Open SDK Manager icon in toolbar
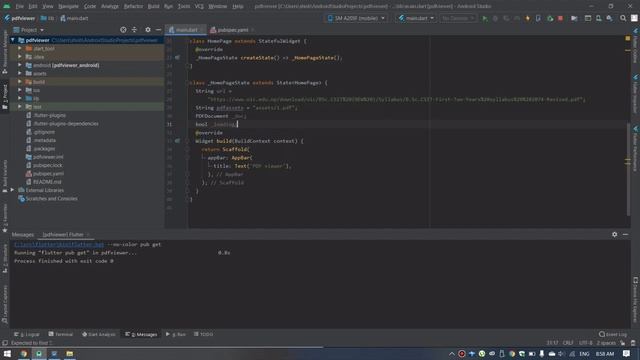The height and width of the screenshot is (360, 640). coord(609,18)
